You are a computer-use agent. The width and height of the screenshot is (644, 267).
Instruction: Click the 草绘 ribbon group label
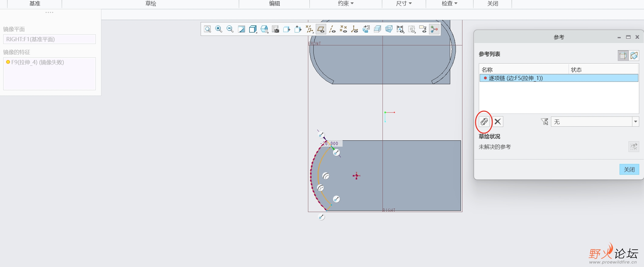pos(151,4)
